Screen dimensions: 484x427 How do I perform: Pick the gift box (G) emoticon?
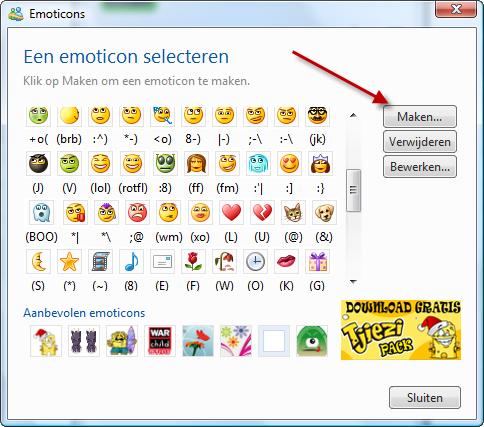point(317,261)
